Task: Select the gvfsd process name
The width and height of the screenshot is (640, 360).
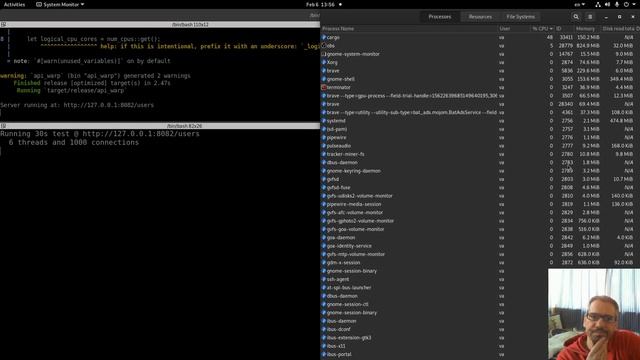Action: 333,179
